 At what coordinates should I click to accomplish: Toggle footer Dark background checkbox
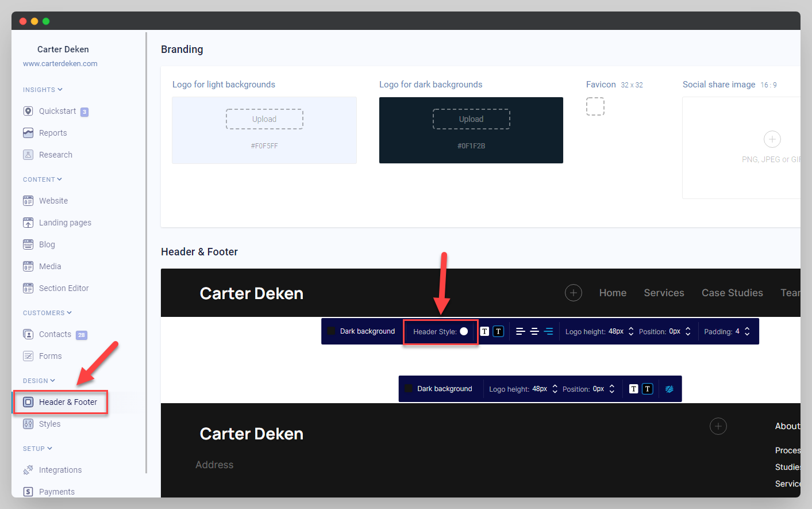click(409, 388)
